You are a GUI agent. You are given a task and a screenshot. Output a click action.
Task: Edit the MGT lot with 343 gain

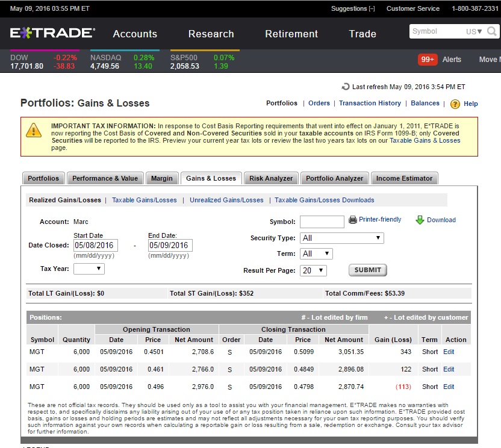point(449,352)
